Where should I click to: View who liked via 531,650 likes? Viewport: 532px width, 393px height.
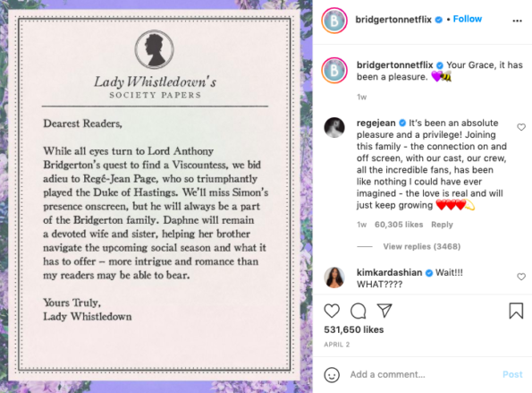pyautogui.click(x=353, y=329)
